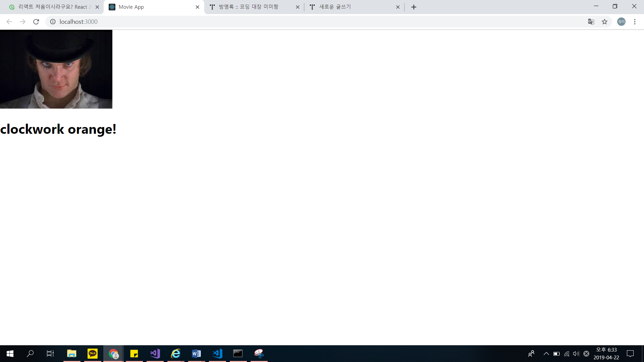Open the Windows notification center
This screenshot has height=362, width=644.
tap(630, 354)
